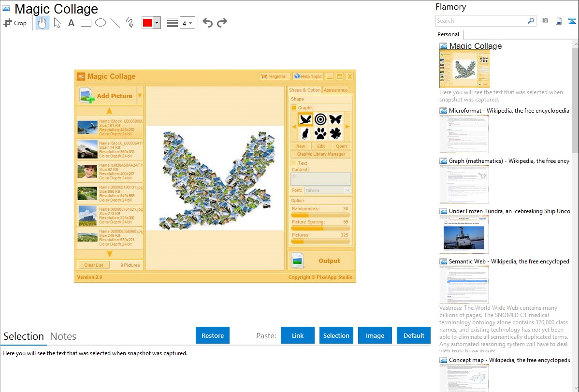Open Graphic Library Manager

click(x=321, y=154)
